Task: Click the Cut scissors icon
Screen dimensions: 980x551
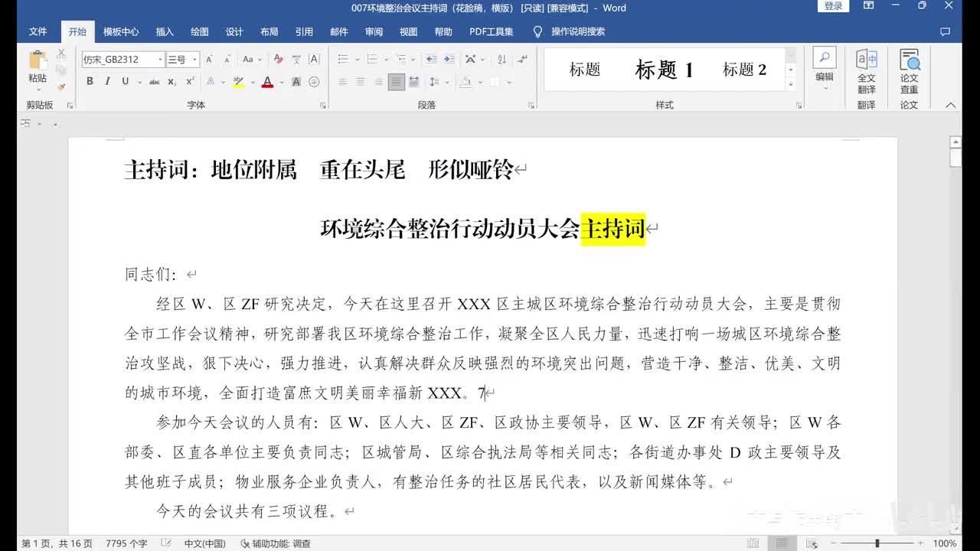Action: pos(61,54)
